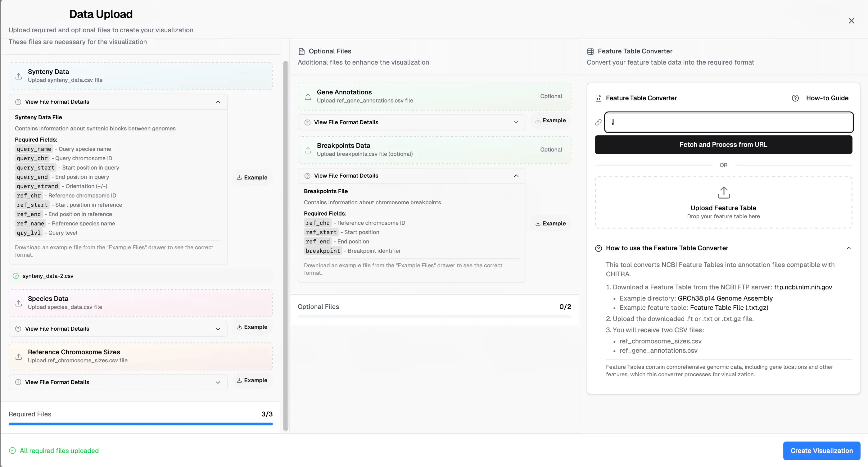Collapse How to use the Feature Table Converter
Viewport: 868px width, 467px height.
[848, 248]
